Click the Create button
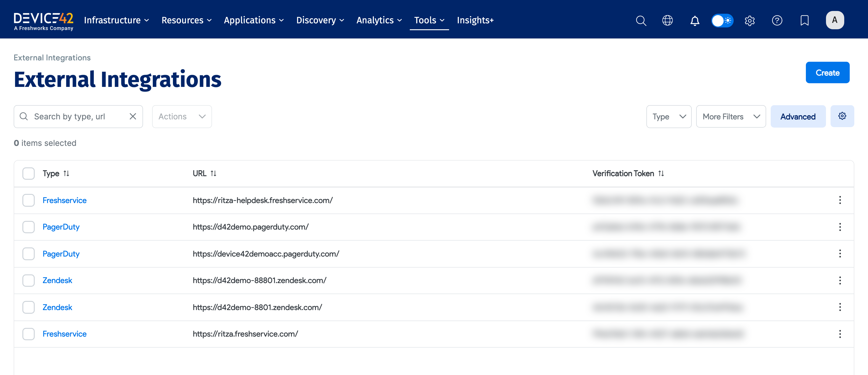The image size is (868, 375). 827,72
